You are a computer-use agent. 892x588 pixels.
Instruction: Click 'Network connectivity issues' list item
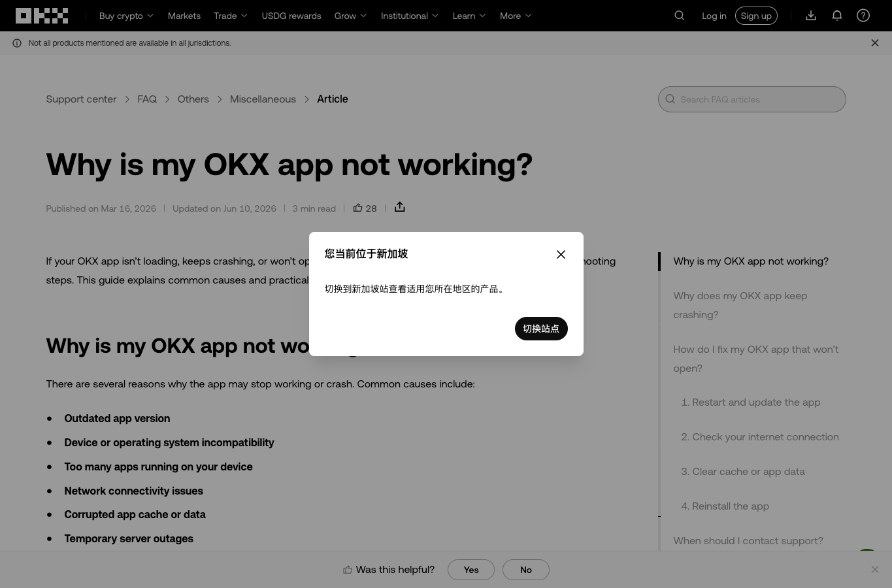pos(133,491)
